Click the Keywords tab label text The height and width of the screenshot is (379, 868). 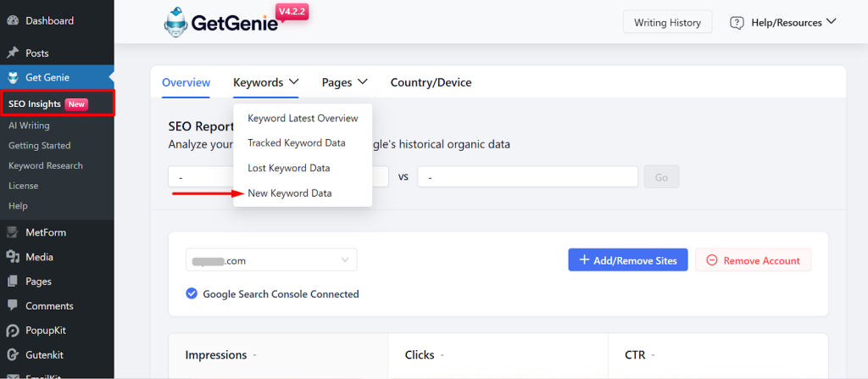click(x=258, y=82)
